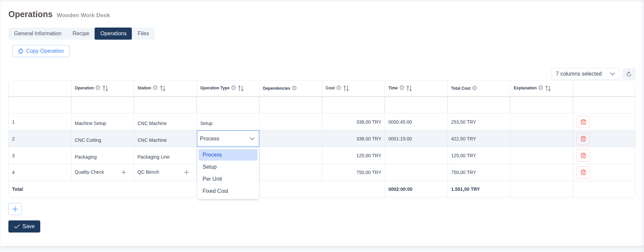Open the columns selected dropdown
Viewport: 644px width, 252px height.
coord(585,74)
